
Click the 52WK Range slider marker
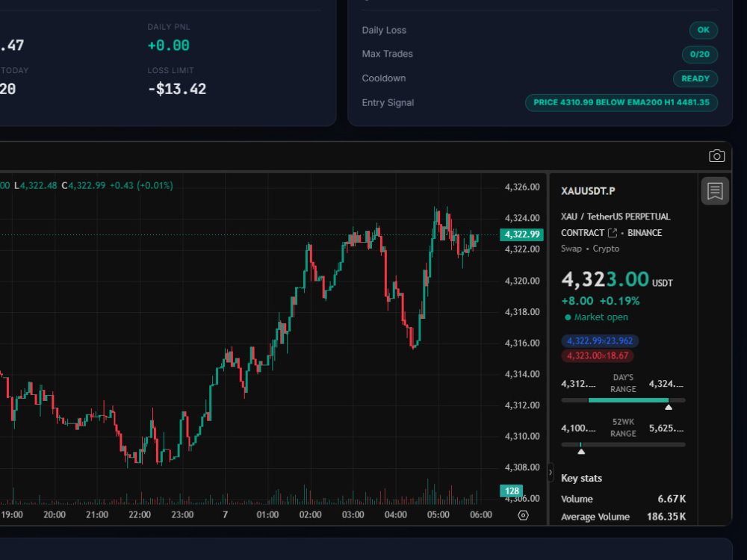point(581,451)
